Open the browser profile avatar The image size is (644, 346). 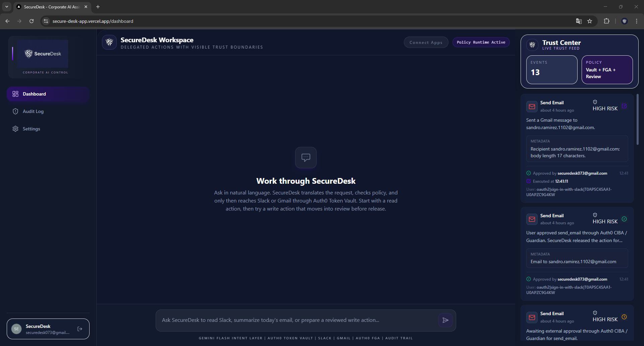click(625, 21)
